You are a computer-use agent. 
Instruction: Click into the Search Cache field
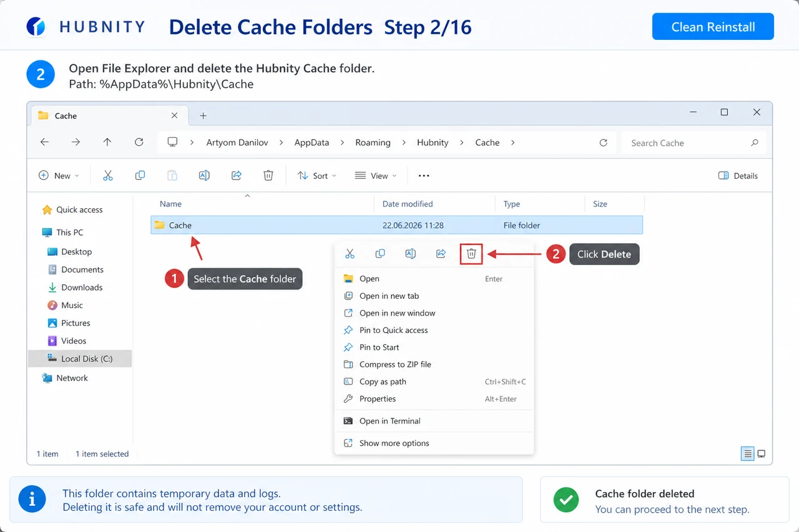(693, 143)
